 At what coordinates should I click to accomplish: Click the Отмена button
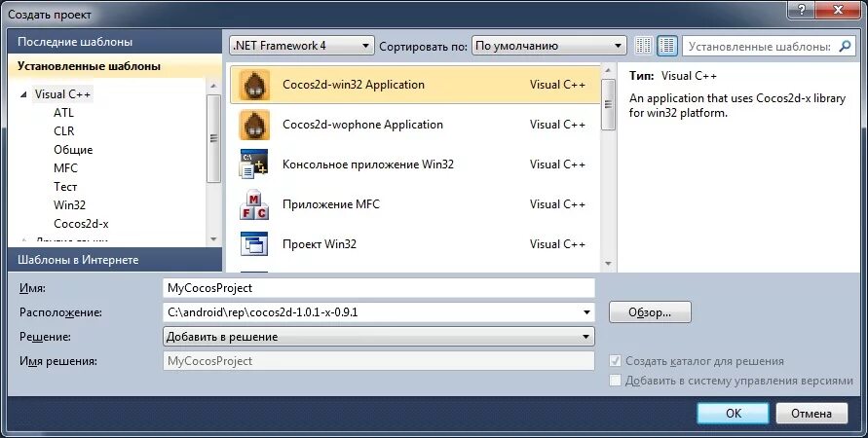[x=811, y=414]
